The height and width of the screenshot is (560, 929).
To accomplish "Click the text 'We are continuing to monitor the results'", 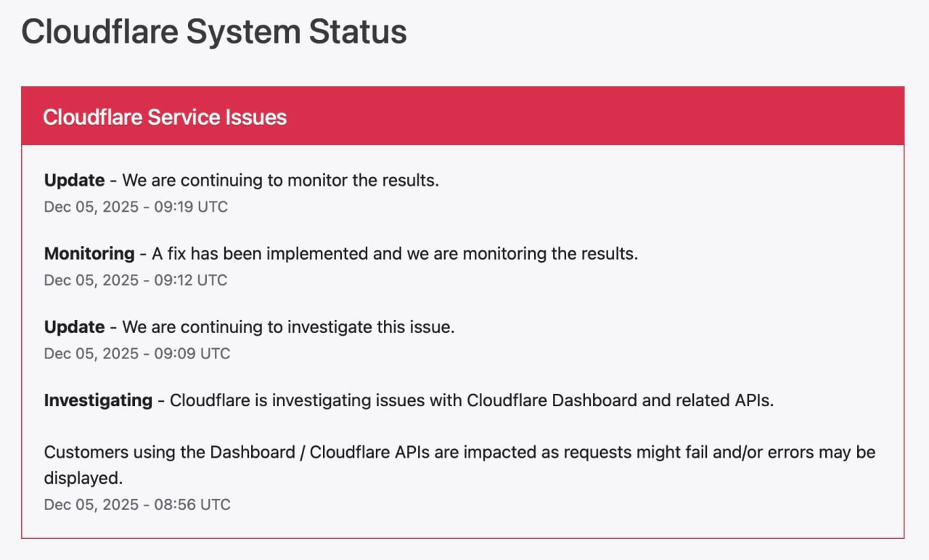I will [x=280, y=180].
